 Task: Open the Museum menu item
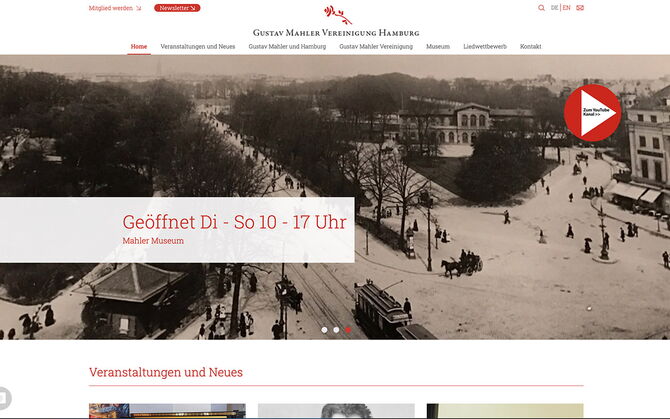click(438, 47)
